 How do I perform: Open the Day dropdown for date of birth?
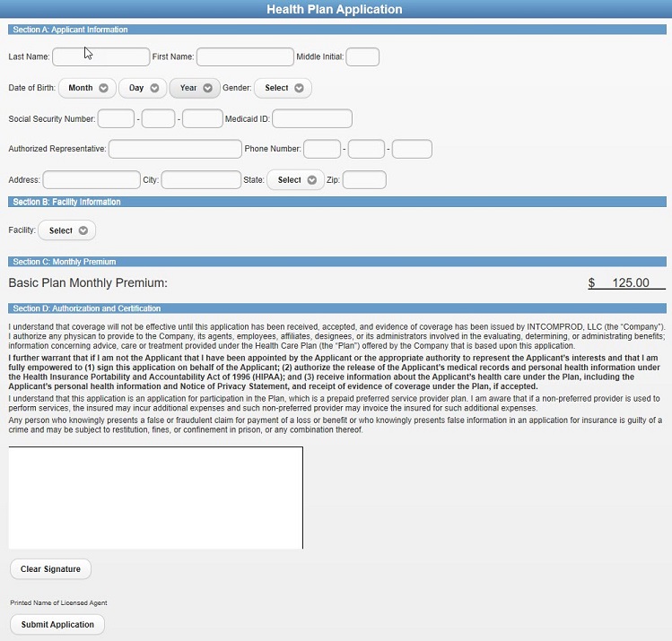[143, 88]
